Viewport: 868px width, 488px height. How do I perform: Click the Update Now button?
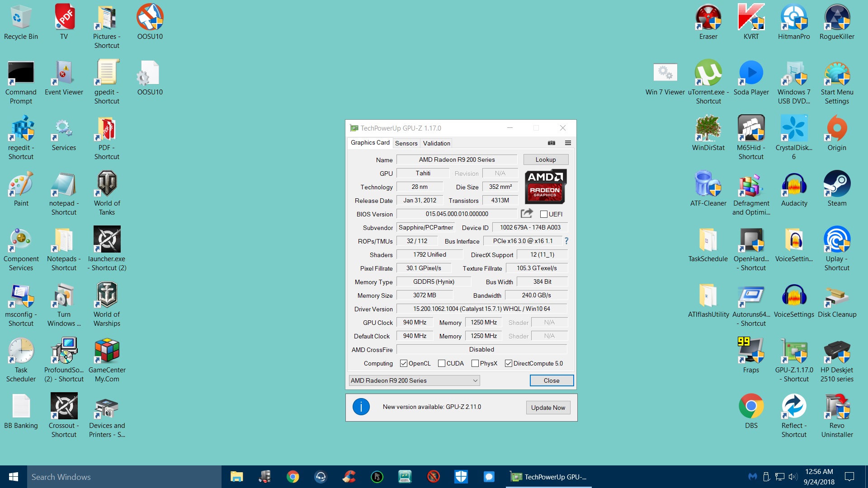pos(548,408)
